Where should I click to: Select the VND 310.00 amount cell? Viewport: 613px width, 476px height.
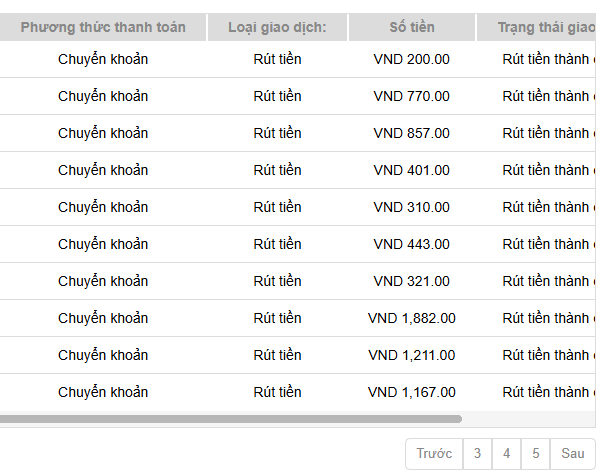pyautogui.click(x=412, y=207)
